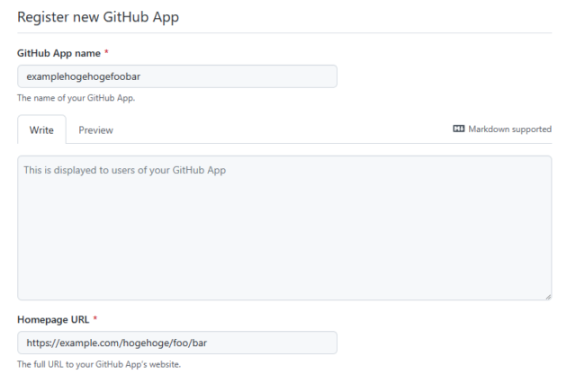Click the description box resize handle

tap(548, 297)
